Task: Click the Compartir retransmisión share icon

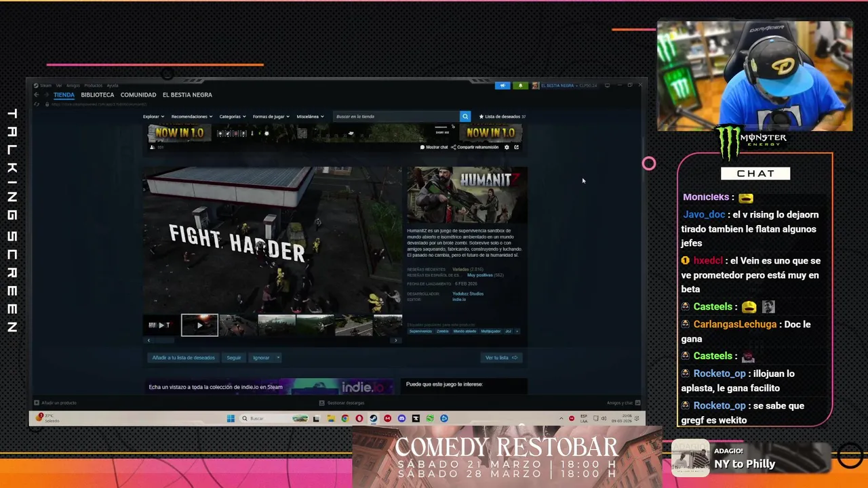Action: [454, 147]
